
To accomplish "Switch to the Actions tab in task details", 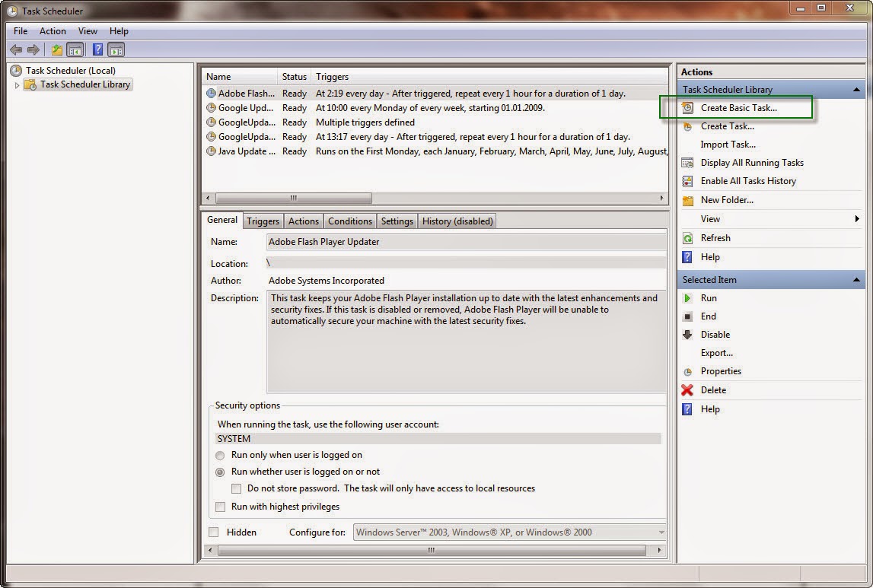I will pyautogui.click(x=304, y=221).
